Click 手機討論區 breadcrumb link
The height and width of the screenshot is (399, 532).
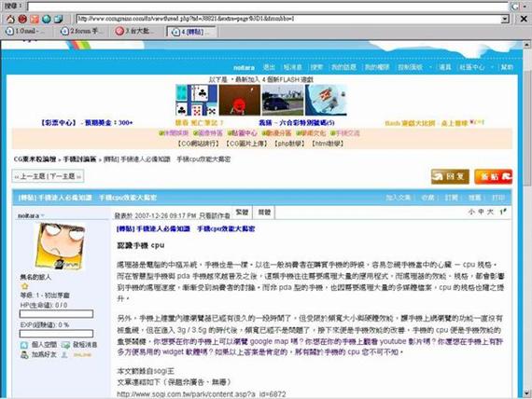coord(80,159)
